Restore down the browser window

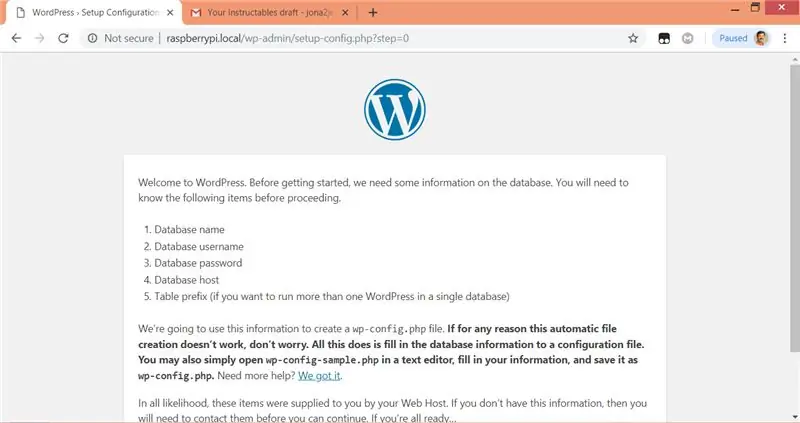pos(755,8)
